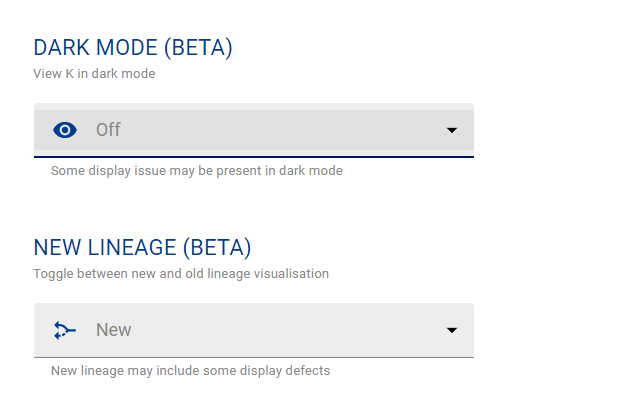This screenshot has width=638, height=413.
Task: Click the lineage branch icon
Action: [65, 330]
